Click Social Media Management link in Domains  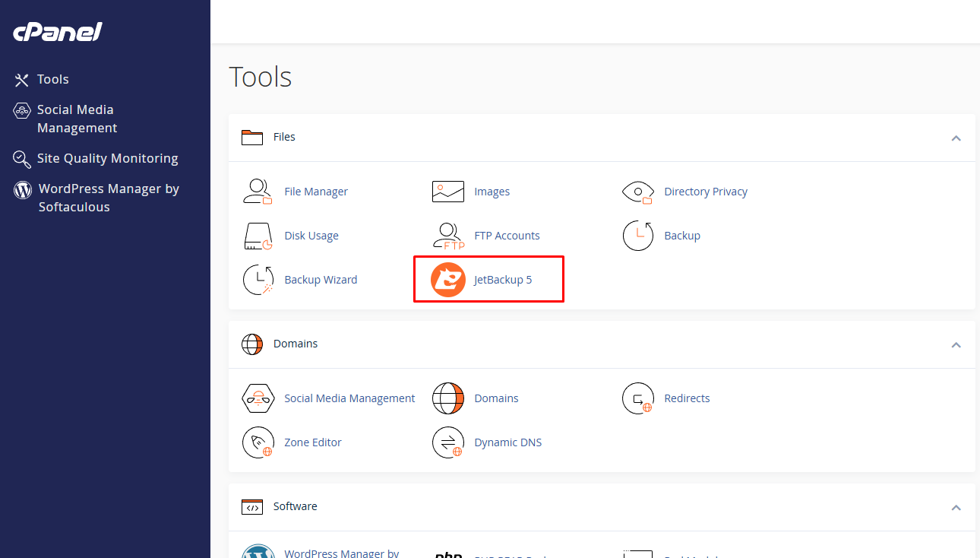tap(349, 398)
